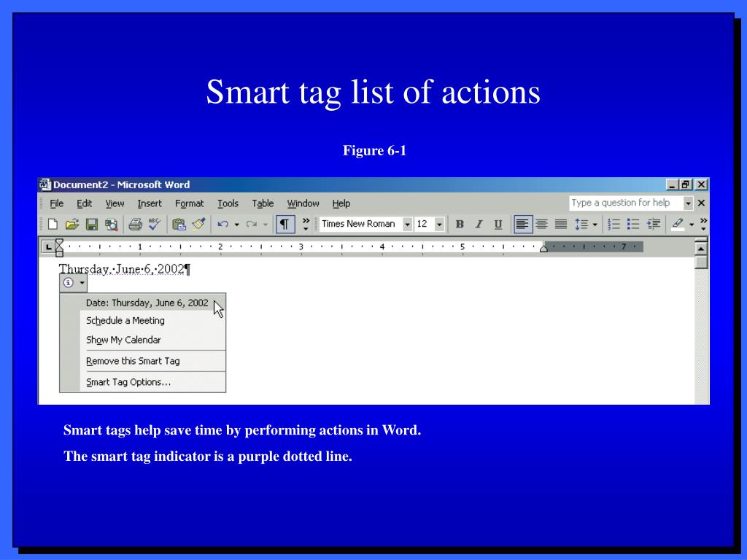Minimize the Word window

point(672,184)
